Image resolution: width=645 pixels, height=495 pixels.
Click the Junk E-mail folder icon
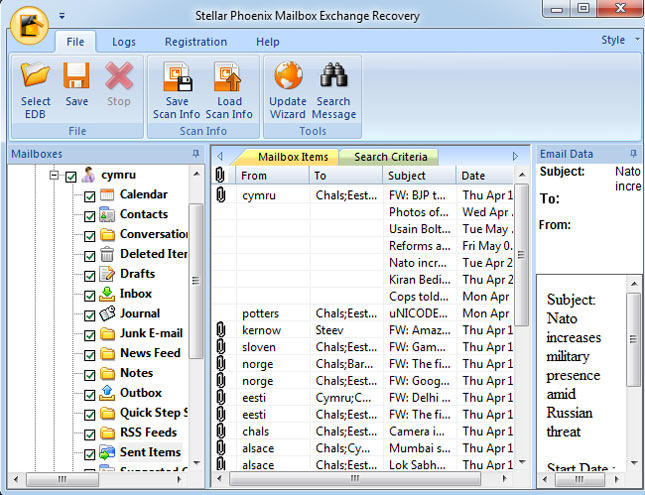(107, 334)
